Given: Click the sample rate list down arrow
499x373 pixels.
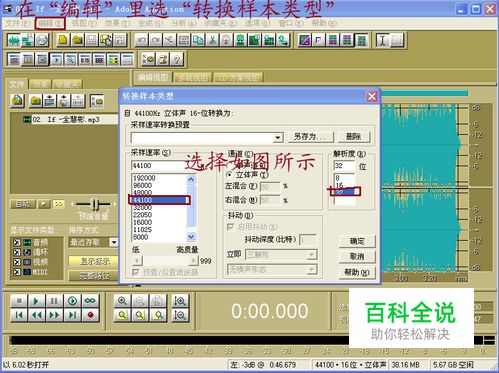Looking at the screenshot, I should coord(191,237).
